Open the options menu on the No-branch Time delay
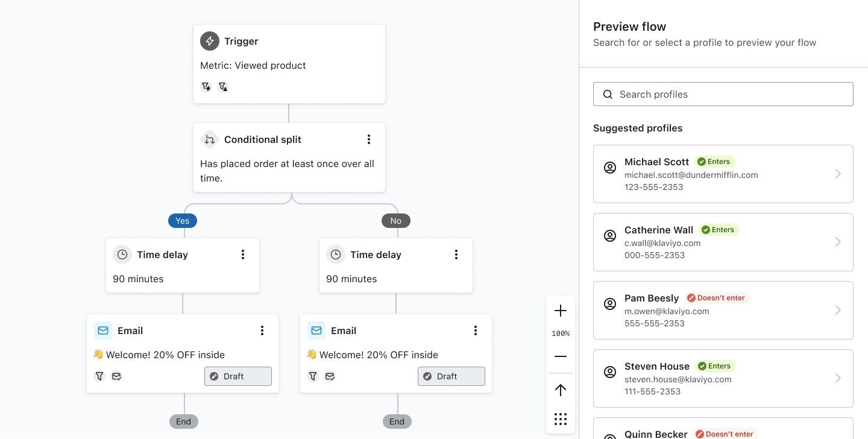This screenshot has width=868, height=439. coord(456,254)
